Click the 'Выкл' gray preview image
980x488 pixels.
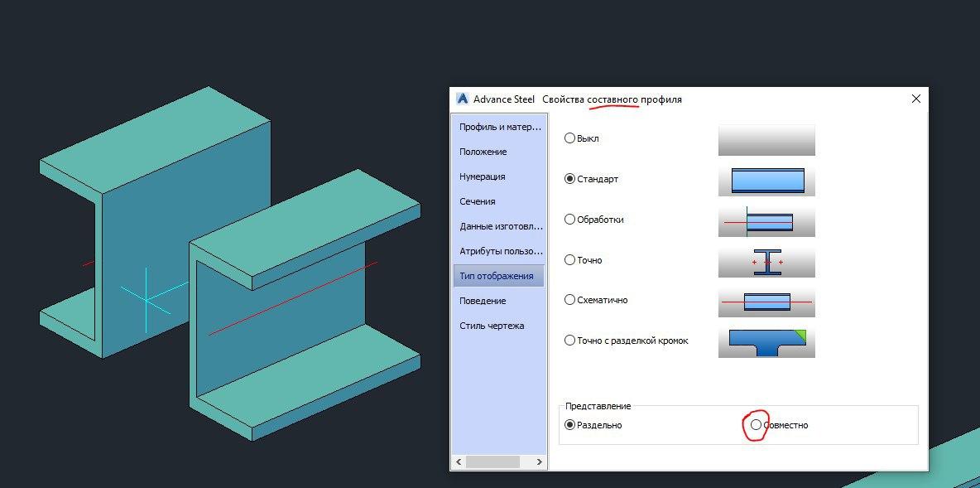pyautogui.click(x=766, y=139)
